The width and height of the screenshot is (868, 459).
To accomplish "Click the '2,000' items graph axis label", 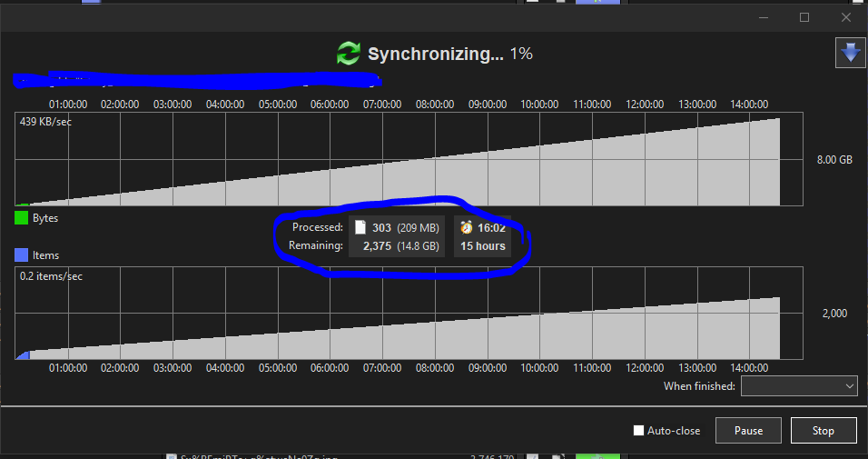I will (x=834, y=314).
